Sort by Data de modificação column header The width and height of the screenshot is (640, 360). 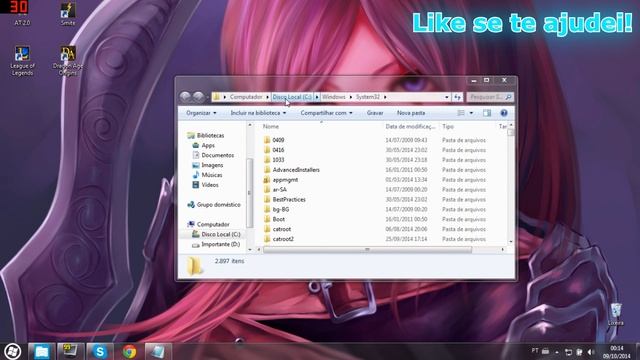pyautogui.click(x=410, y=127)
